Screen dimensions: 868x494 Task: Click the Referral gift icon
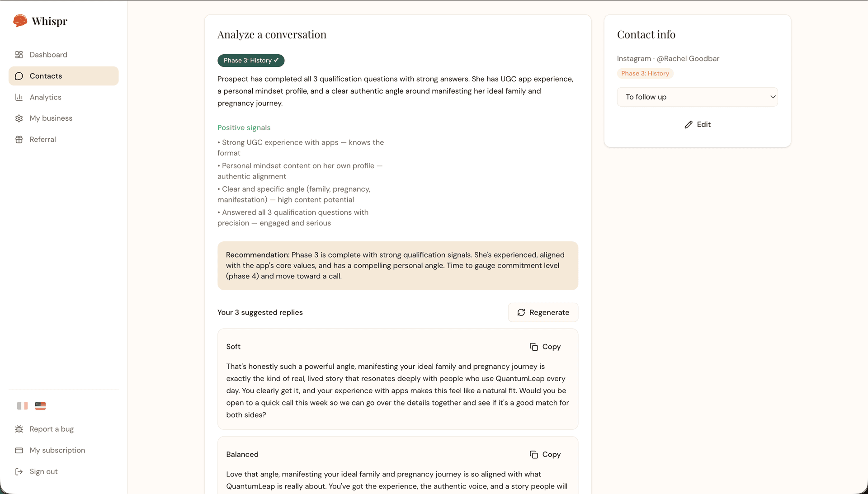(x=19, y=140)
